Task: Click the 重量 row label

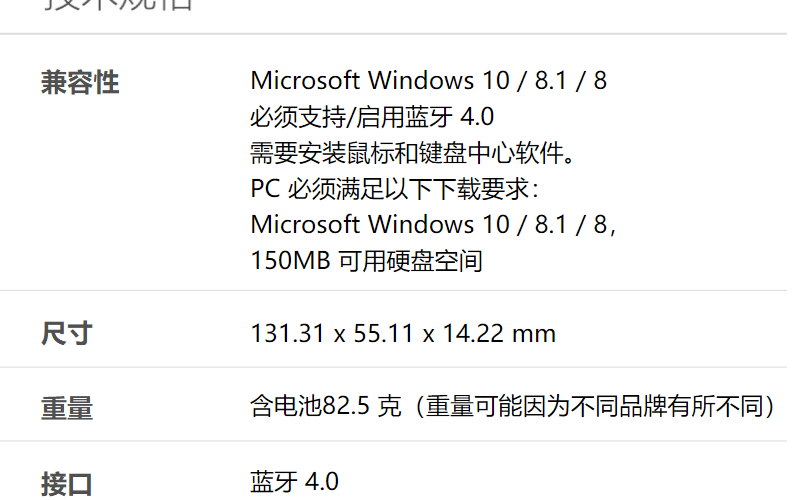Action: (67, 408)
